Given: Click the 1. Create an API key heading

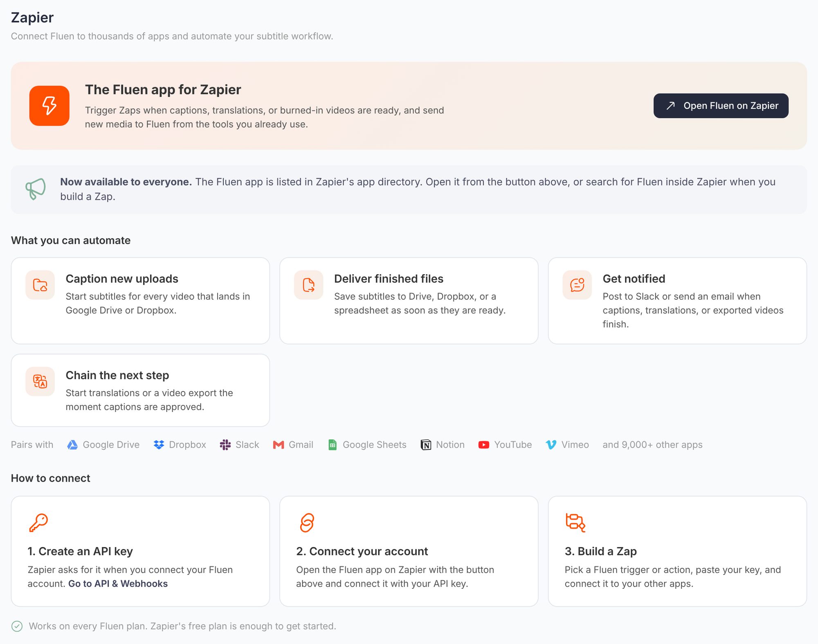Looking at the screenshot, I should [x=80, y=551].
